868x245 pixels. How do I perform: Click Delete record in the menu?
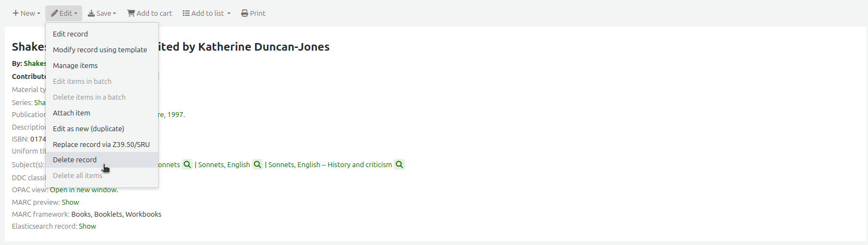[75, 160]
